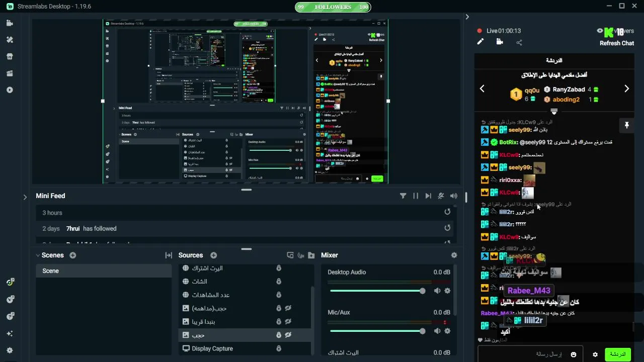Viewport: 644px width, 362px height.
Task: Add a new scene with plus icon
Action: pos(73,255)
